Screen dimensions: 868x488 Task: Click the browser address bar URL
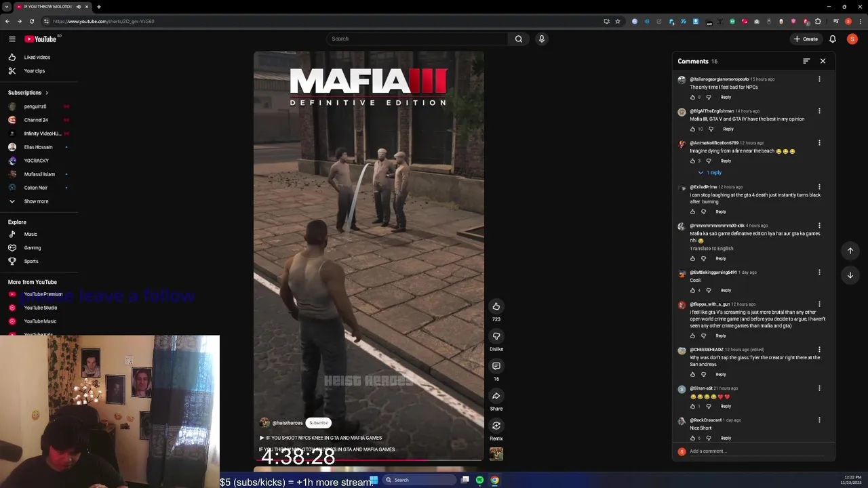click(103, 21)
